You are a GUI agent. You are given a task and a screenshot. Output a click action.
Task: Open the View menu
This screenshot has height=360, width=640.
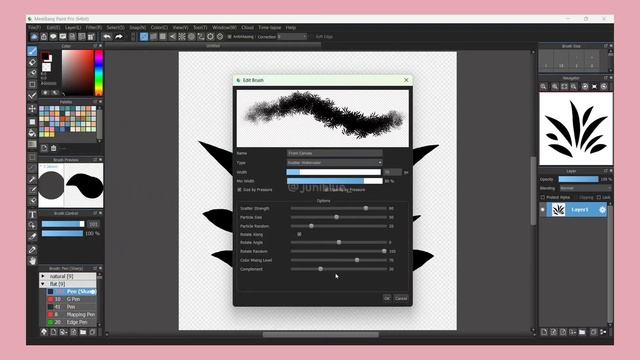[x=180, y=28]
